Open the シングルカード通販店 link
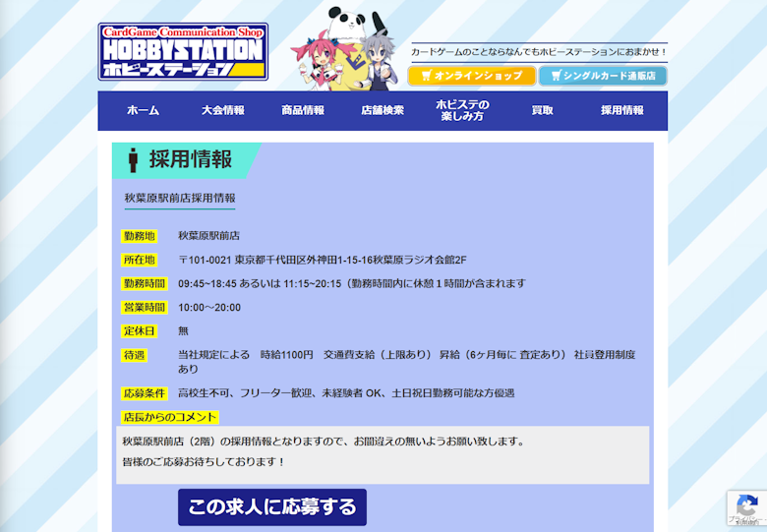 pyautogui.click(x=603, y=76)
